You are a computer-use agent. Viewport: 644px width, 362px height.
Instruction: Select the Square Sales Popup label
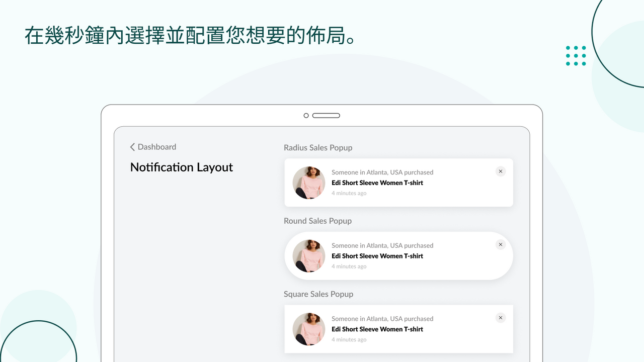pos(318,294)
